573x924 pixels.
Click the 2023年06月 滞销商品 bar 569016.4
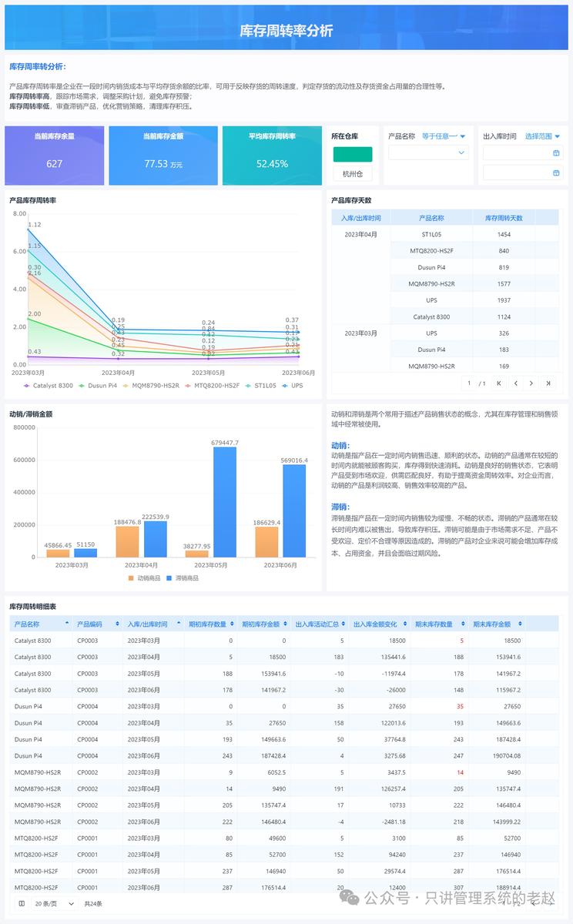(x=294, y=511)
